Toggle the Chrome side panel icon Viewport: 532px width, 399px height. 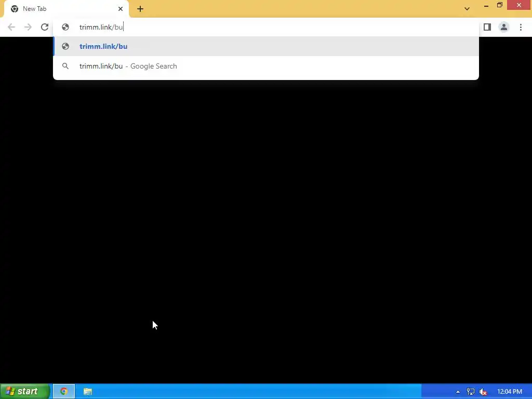tap(487, 27)
